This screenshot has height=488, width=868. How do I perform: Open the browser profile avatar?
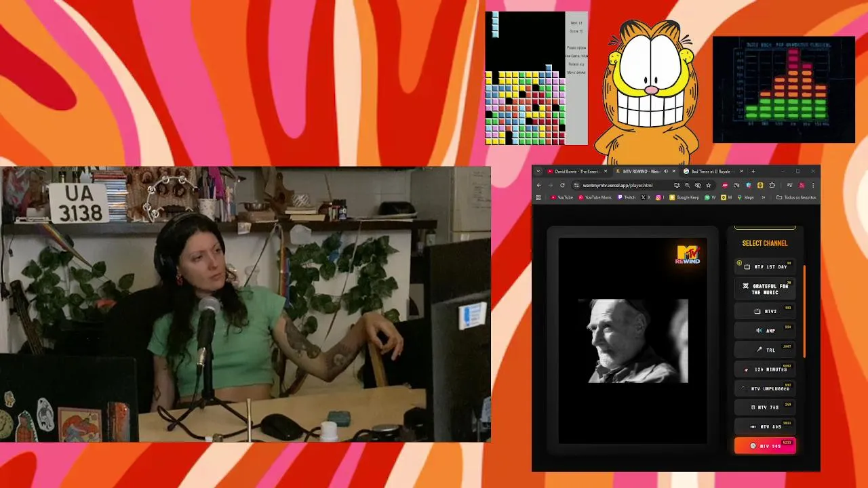pos(802,185)
